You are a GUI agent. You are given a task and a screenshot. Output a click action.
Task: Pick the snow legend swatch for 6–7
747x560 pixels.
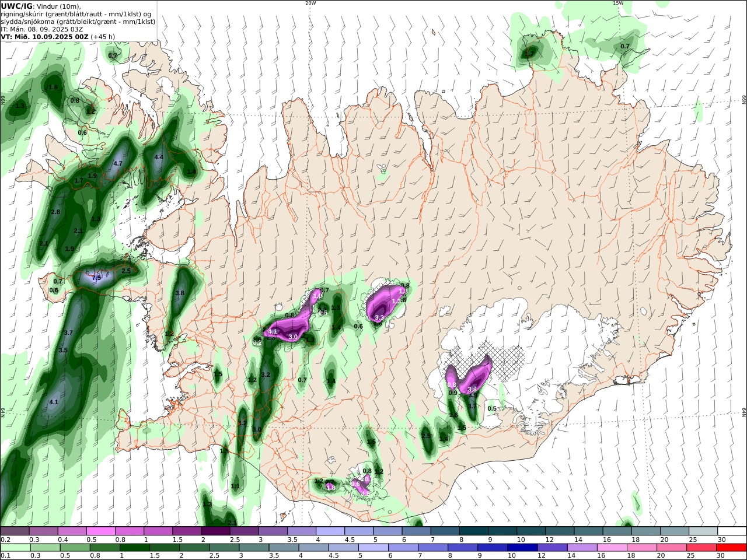coord(416,531)
